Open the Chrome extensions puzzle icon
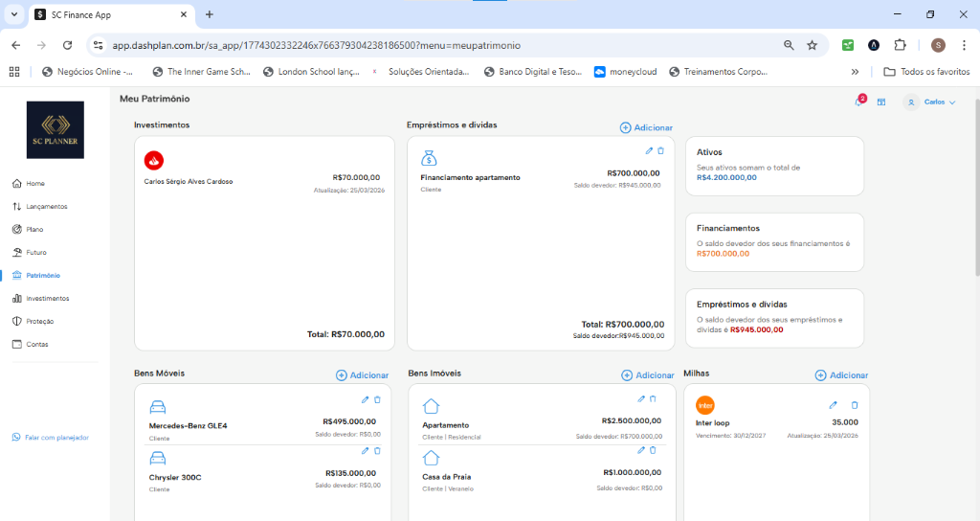This screenshot has height=521, width=980. (x=900, y=45)
